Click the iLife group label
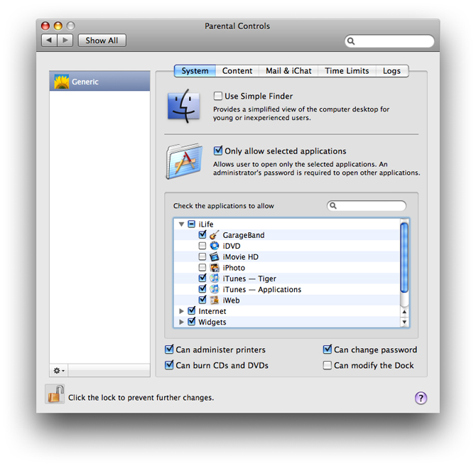The height and width of the screenshot is (466, 476). coord(206,224)
